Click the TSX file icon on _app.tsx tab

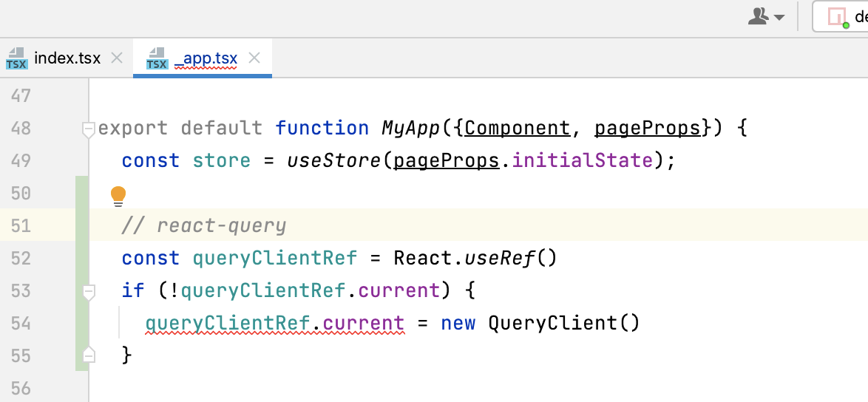click(x=157, y=58)
